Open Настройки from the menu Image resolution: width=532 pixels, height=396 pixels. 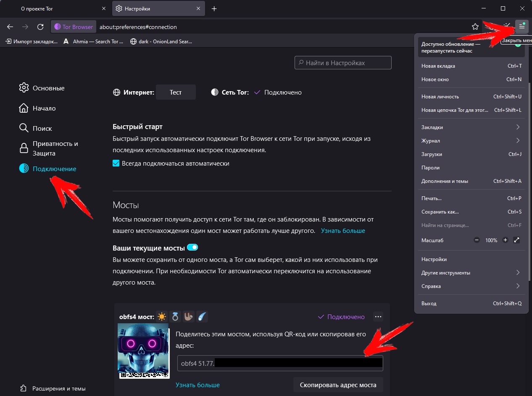pos(471,259)
